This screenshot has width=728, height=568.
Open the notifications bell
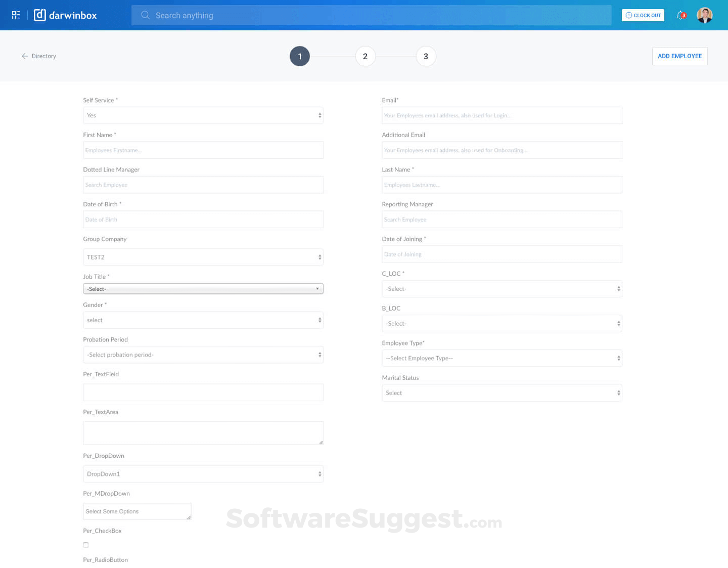679,15
